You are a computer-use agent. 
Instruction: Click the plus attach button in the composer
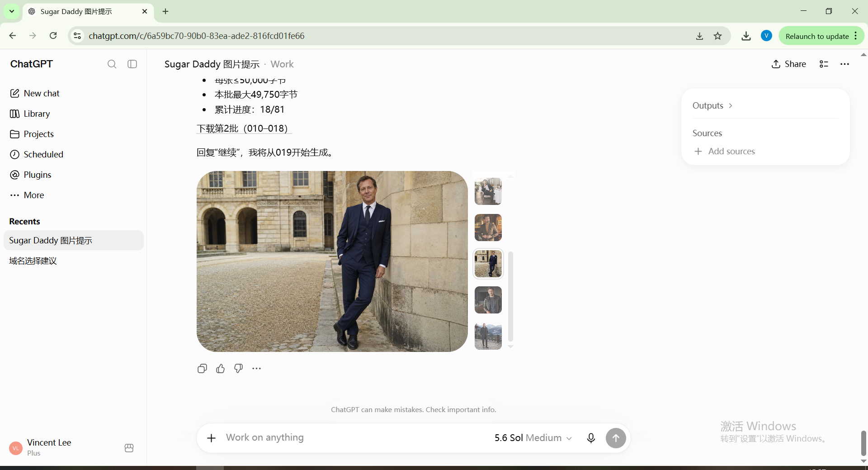[x=211, y=438]
